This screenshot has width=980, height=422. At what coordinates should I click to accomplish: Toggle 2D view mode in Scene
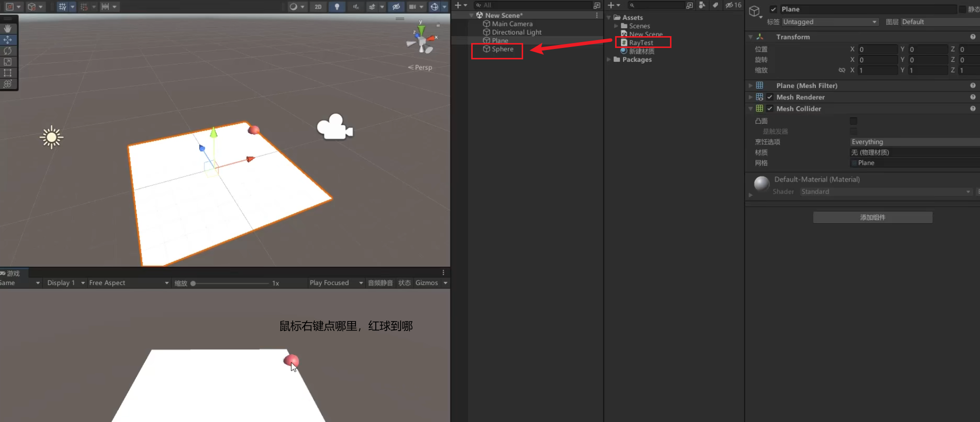coord(318,7)
